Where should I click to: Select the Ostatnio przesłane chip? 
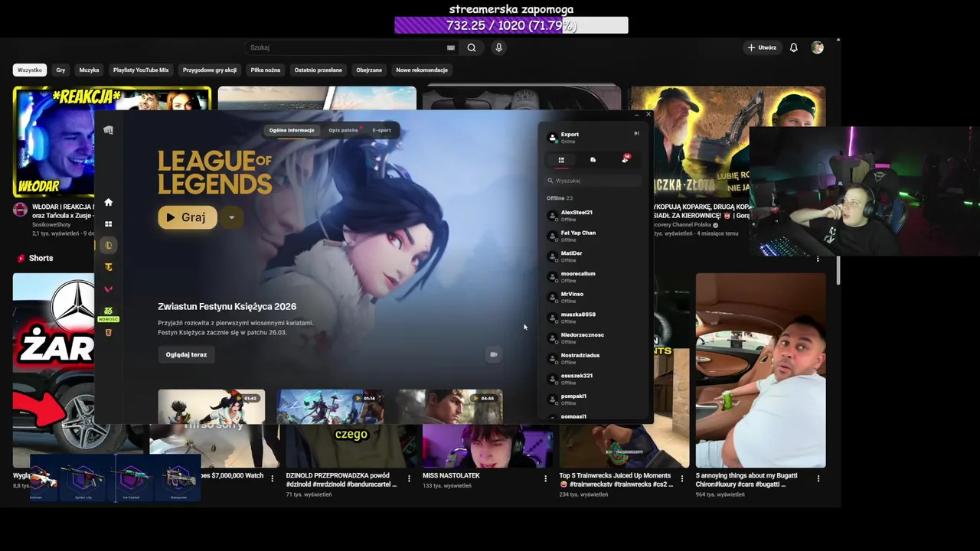pyautogui.click(x=318, y=70)
